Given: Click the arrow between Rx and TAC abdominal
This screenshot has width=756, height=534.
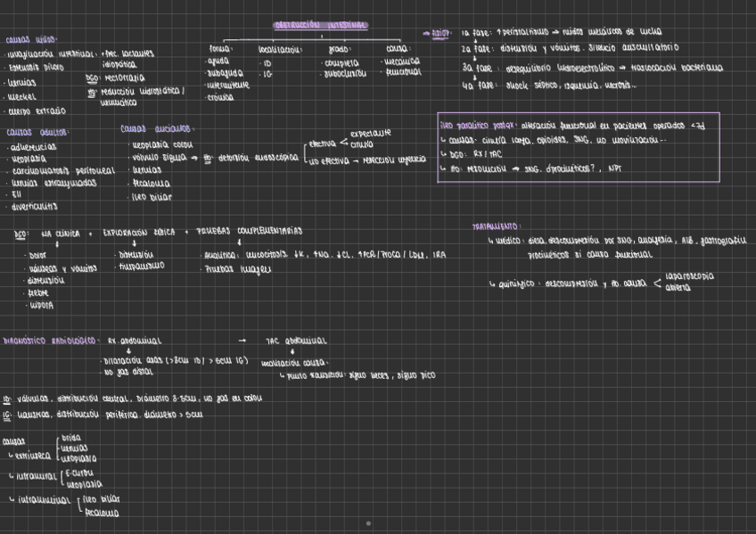Looking at the screenshot, I should pyautogui.click(x=242, y=340).
